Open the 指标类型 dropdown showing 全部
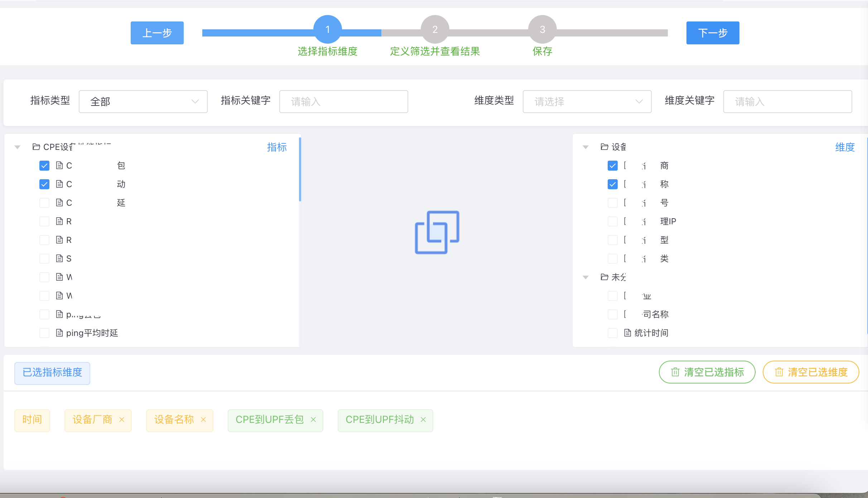868x498 pixels. tap(143, 102)
